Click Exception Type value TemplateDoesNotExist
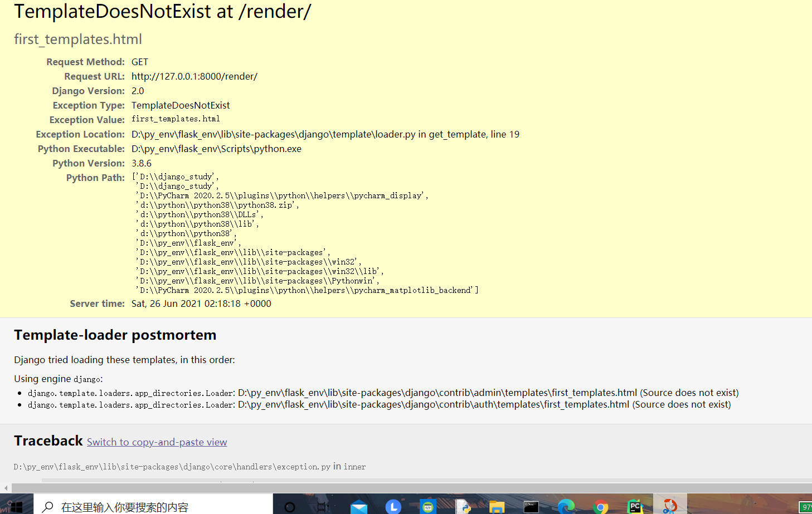Screen dimensions: 812x514 point(181,105)
